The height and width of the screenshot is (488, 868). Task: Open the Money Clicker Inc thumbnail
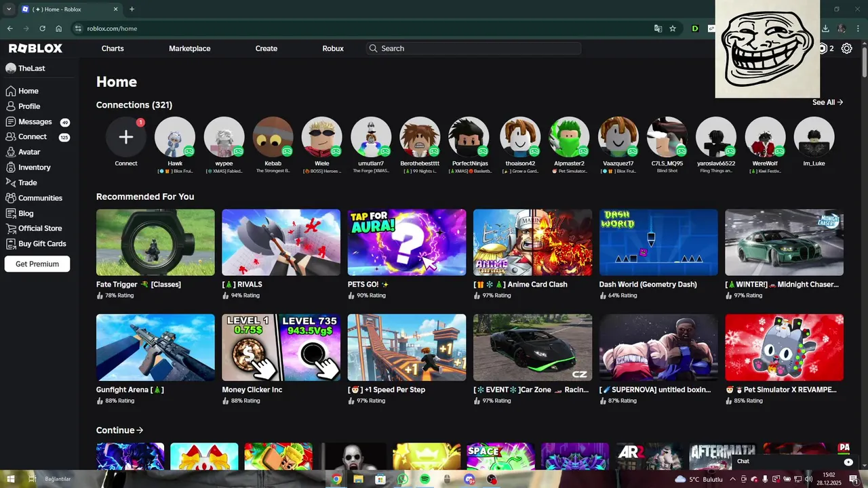tap(281, 348)
